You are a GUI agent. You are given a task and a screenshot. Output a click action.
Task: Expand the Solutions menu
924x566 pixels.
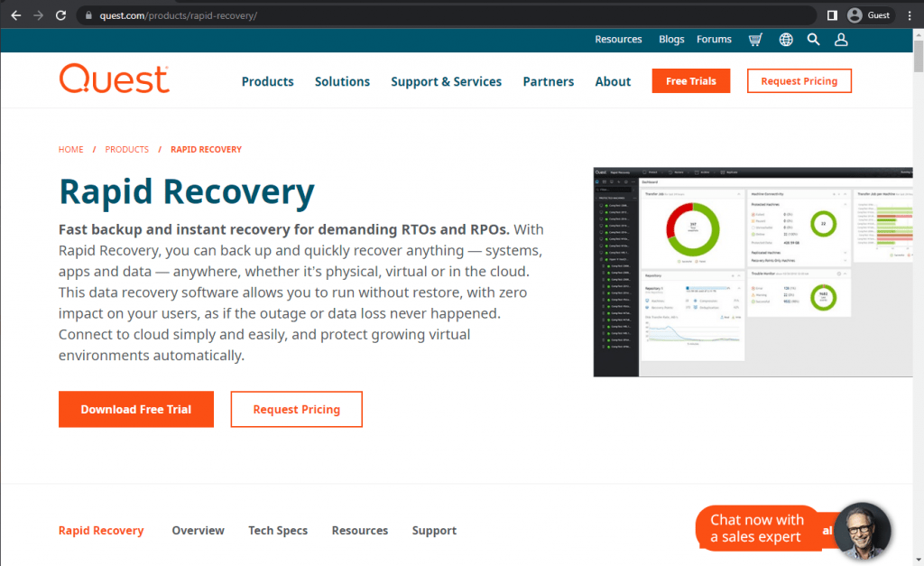click(x=342, y=81)
